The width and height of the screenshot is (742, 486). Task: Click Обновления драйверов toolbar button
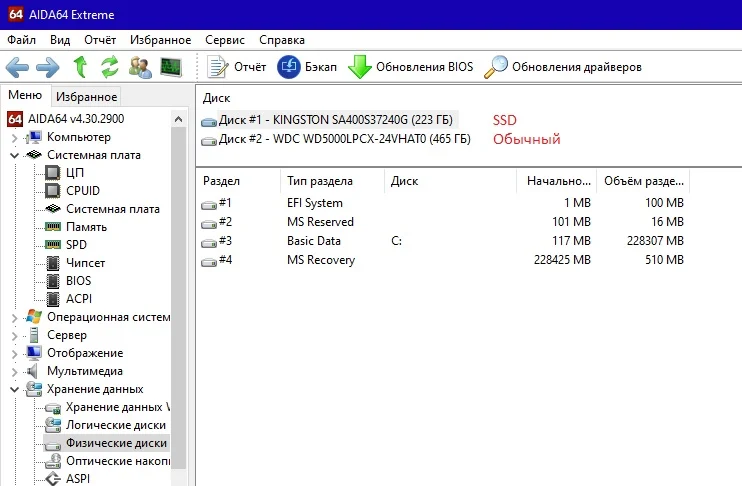[x=563, y=67]
